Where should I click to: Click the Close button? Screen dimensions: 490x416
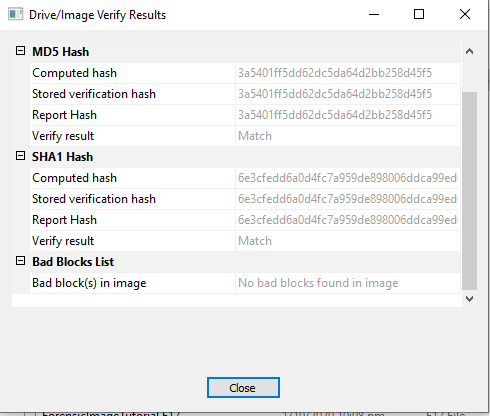click(x=243, y=387)
